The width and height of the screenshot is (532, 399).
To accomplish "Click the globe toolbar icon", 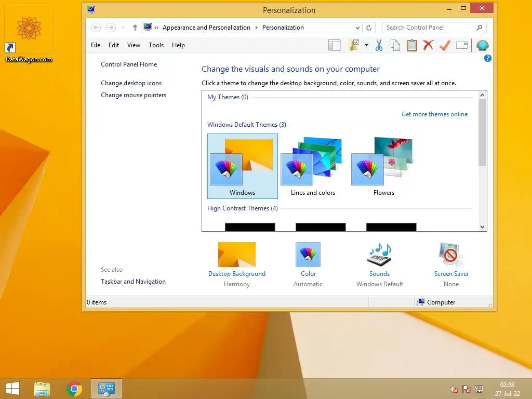I will [482, 45].
